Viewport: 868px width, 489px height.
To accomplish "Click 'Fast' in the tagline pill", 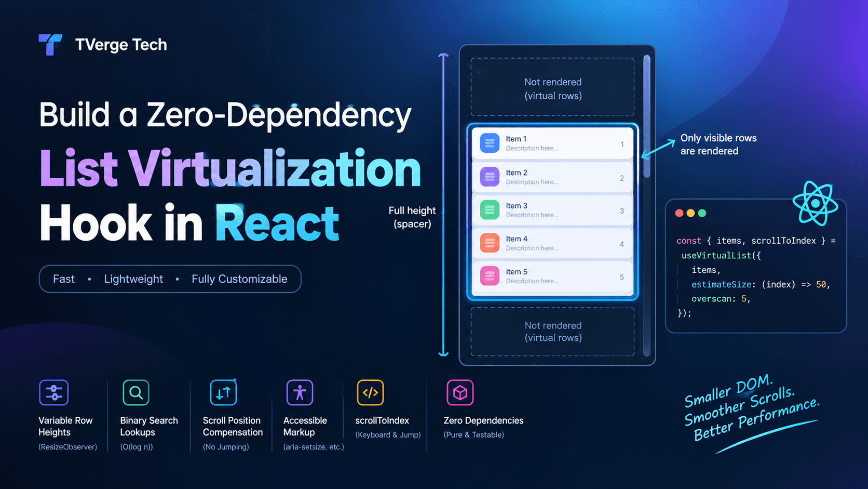I will [x=64, y=279].
